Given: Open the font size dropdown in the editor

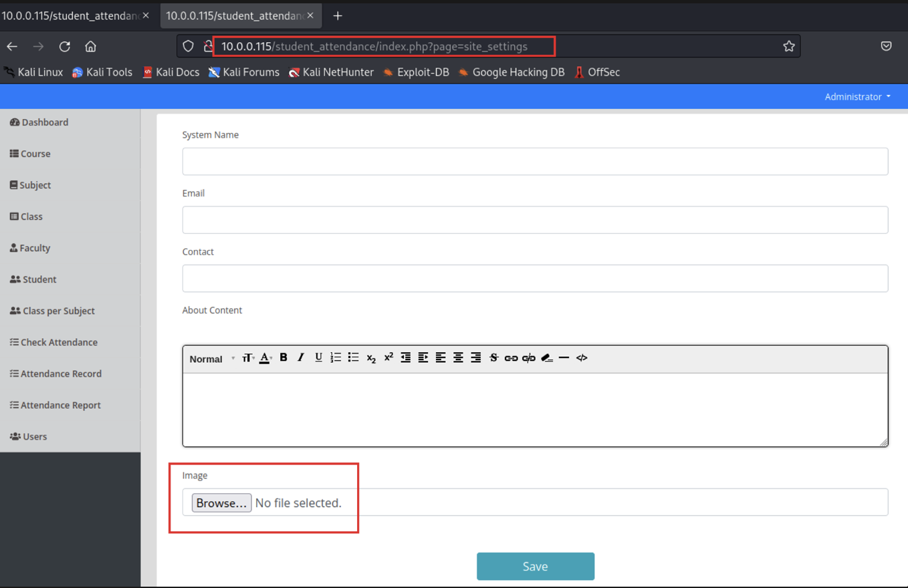Looking at the screenshot, I should point(248,358).
